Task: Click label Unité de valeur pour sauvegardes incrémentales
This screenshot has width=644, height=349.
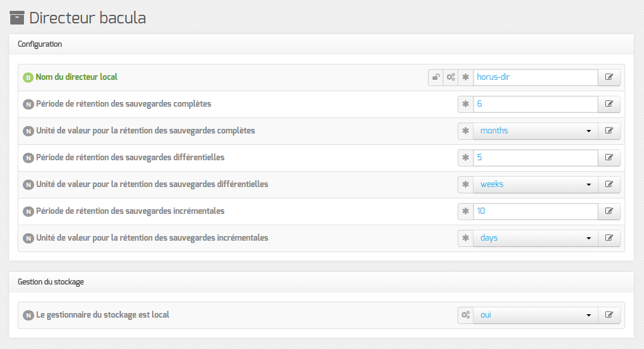Action: (x=152, y=238)
